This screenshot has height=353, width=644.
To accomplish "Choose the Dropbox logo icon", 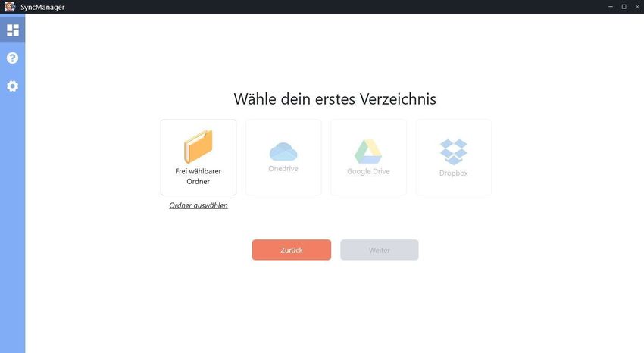I will coord(453,152).
